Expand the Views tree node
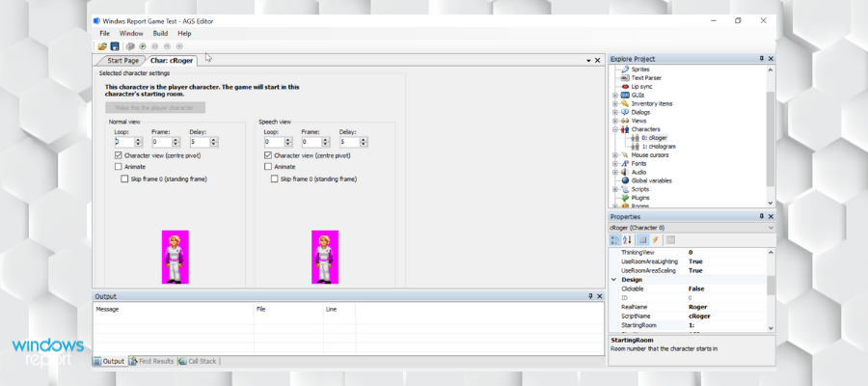The width and height of the screenshot is (868, 386). (615, 121)
